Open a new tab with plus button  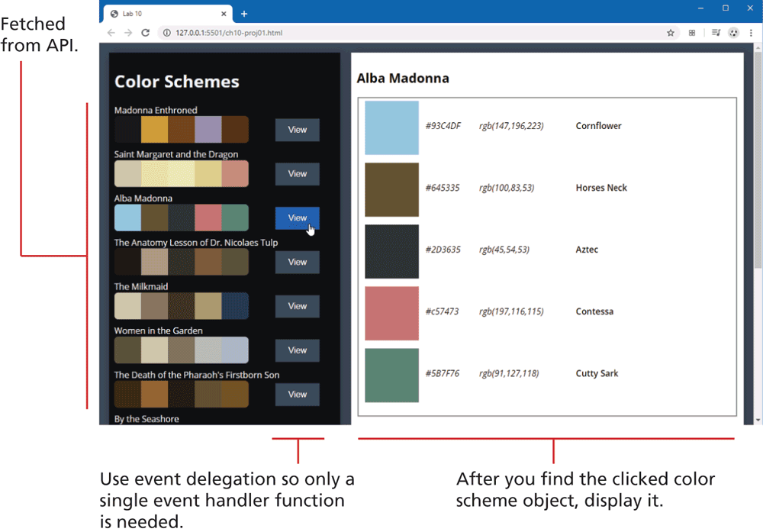[x=244, y=14]
